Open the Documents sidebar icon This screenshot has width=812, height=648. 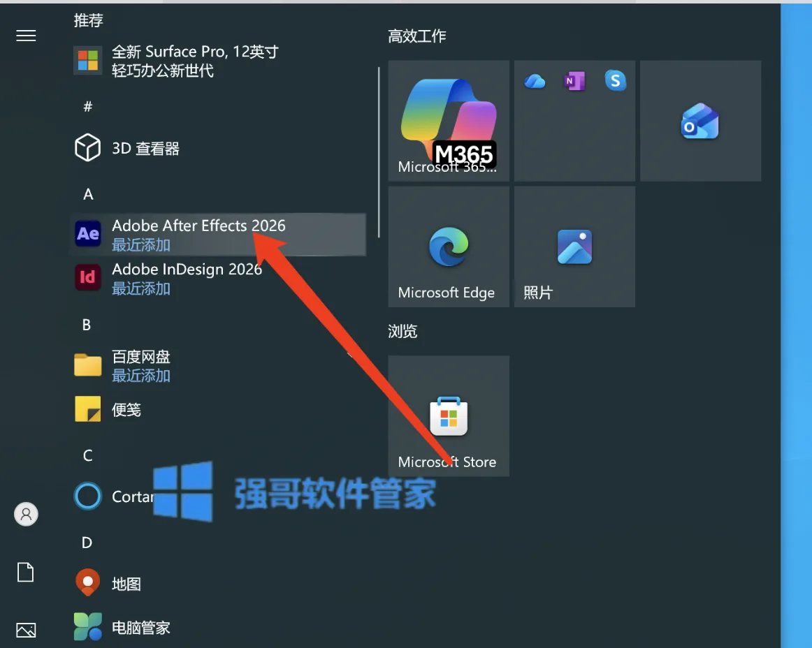point(26,573)
